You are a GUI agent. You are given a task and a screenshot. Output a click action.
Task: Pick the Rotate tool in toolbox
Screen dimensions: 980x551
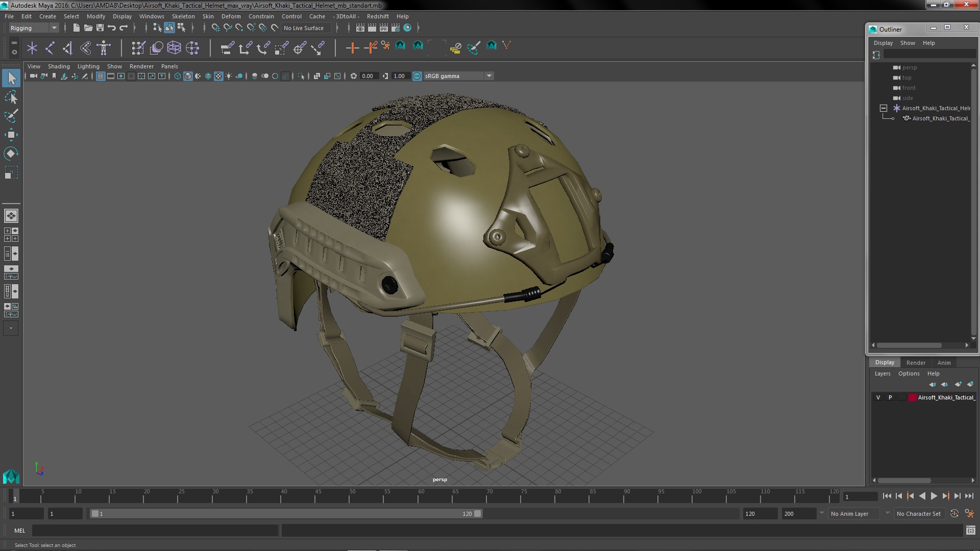(x=11, y=154)
